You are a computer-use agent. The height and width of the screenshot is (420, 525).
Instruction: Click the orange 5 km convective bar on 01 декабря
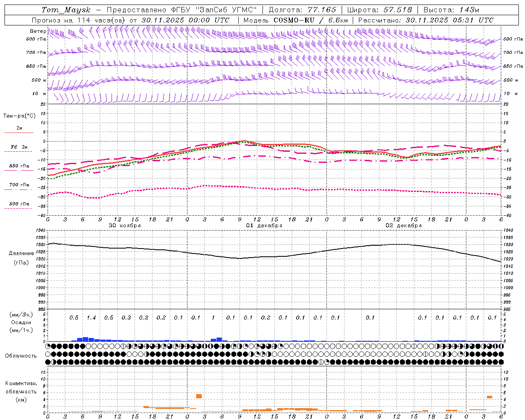click(199, 396)
